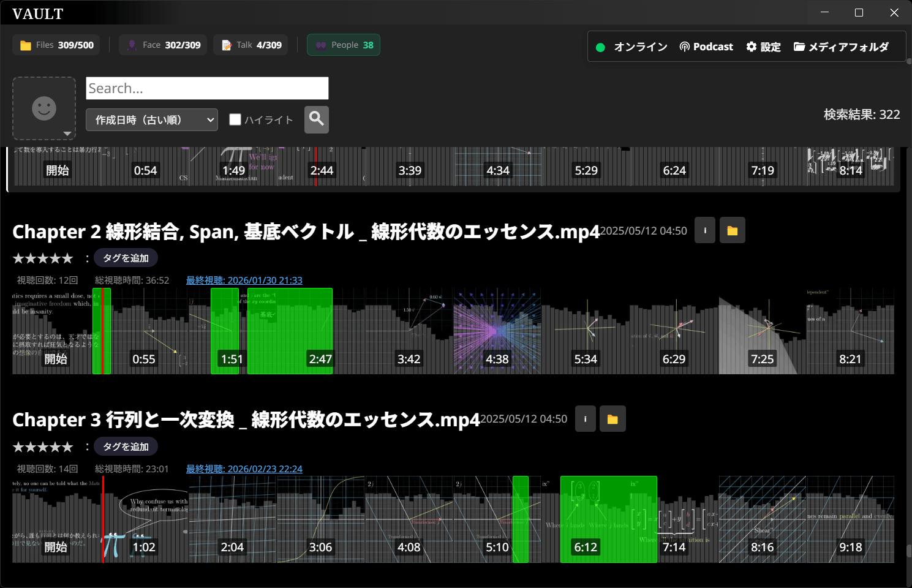Screen dimensions: 912x588
Task: Enable the ハイライト checkbox
Action: point(235,119)
